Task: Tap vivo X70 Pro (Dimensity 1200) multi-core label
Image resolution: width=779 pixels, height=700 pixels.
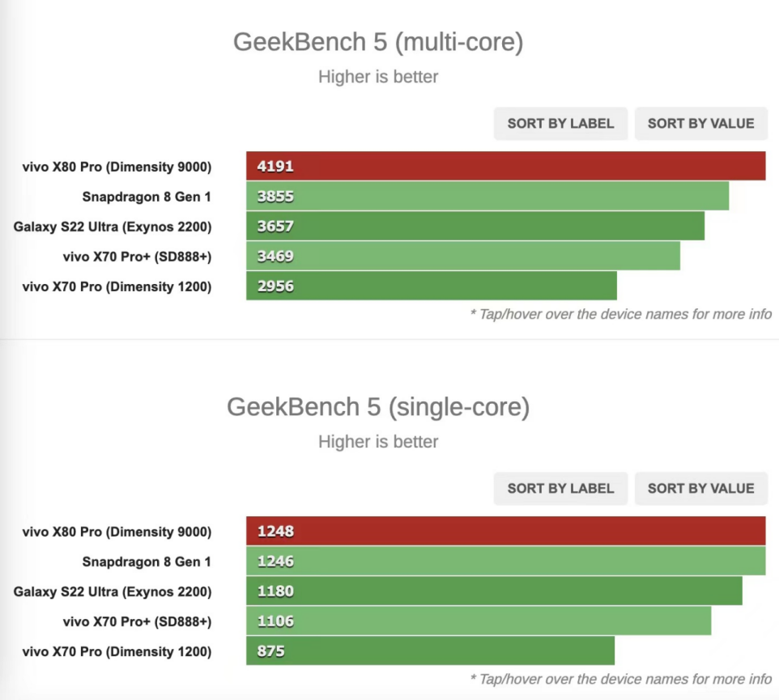Action: pyautogui.click(x=117, y=287)
